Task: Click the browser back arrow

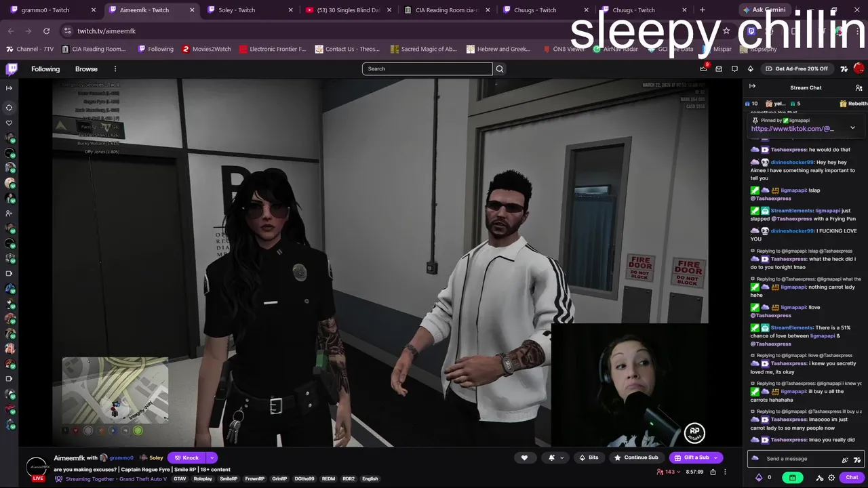Action: [11, 30]
